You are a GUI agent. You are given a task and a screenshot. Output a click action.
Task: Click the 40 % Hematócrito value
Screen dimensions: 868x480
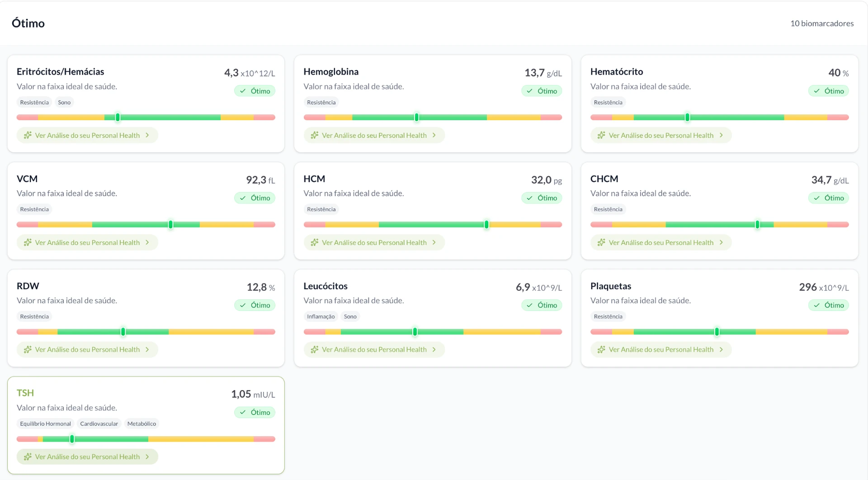pyautogui.click(x=839, y=73)
